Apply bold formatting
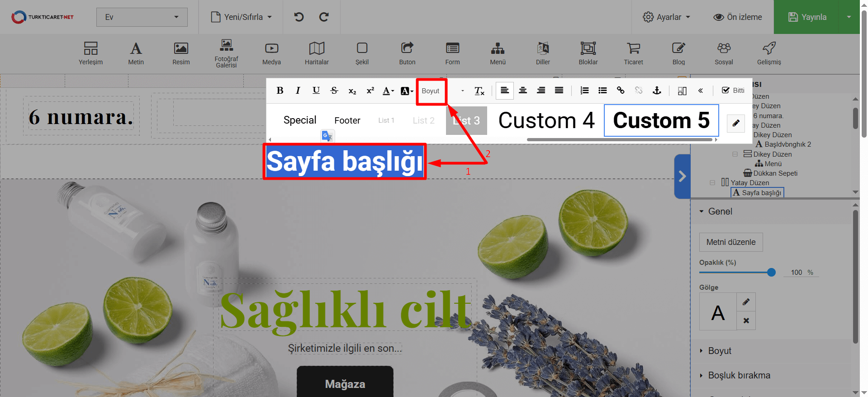868x397 pixels. (x=280, y=91)
